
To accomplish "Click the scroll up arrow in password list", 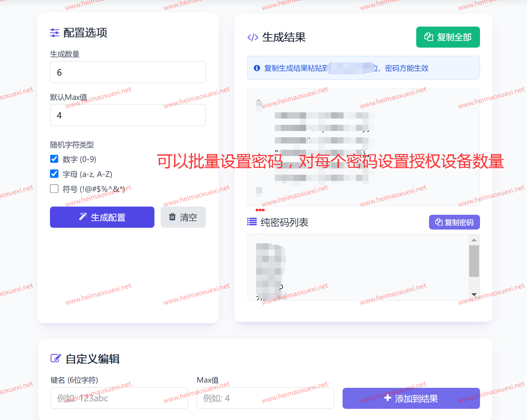I will point(474,240).
